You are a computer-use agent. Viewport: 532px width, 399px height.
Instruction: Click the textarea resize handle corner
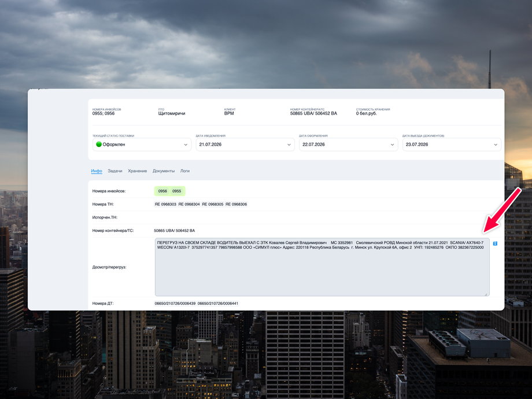point(486,294)
